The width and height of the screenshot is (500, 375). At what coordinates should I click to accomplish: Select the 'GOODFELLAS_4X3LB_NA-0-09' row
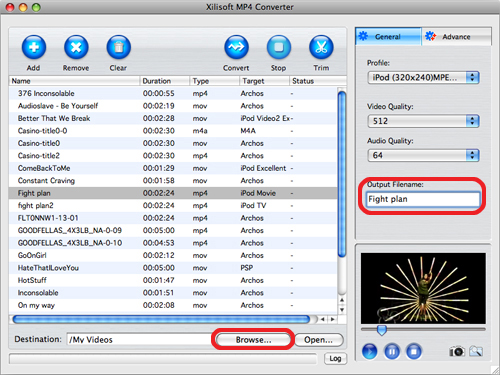pyautogui.click(x=173, y=230)
